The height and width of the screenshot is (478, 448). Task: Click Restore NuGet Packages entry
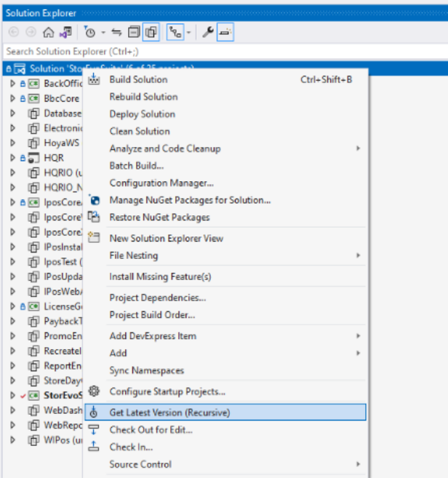click(225, 218)
